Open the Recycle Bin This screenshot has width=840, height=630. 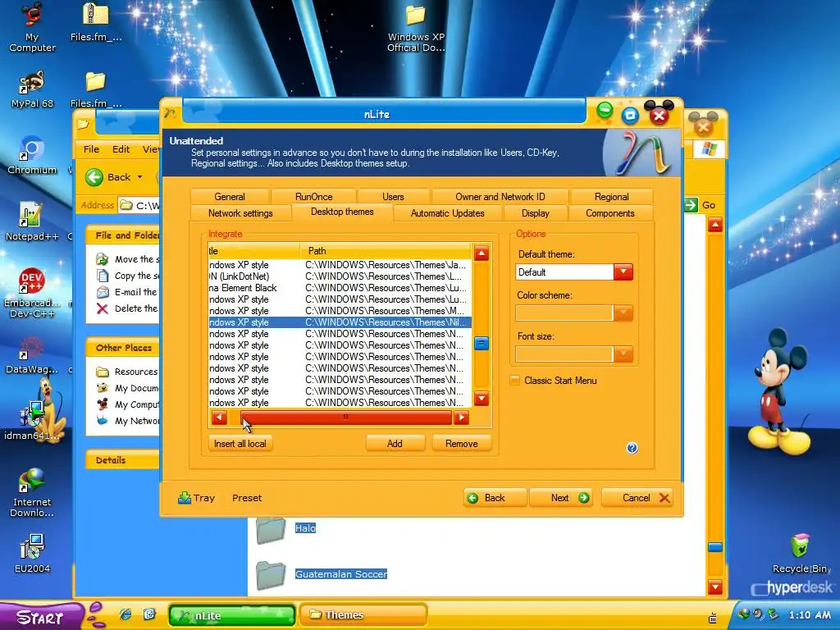click(801, 553)
